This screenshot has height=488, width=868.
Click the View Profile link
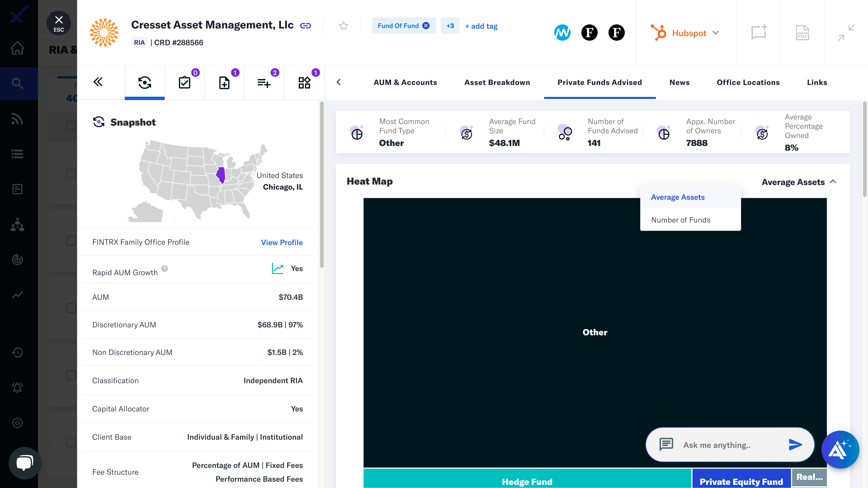pyautogui.click(x=282, y=242)
